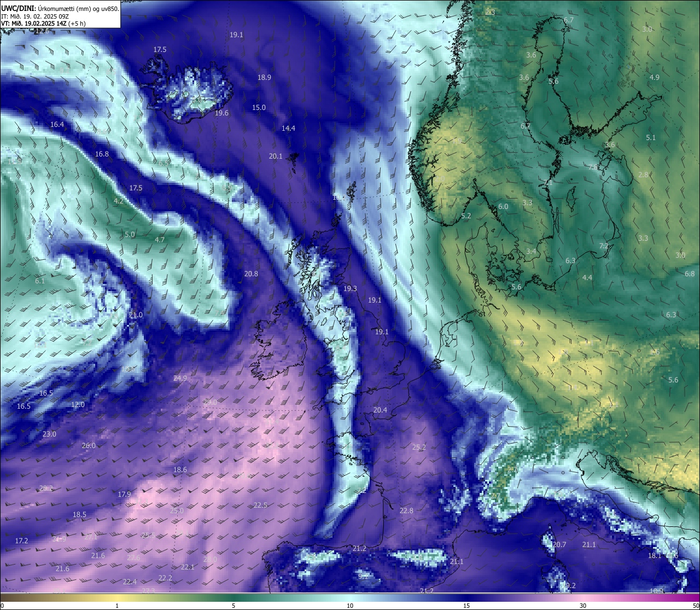Click the 18.5 value on the map
The image size is (700, 610).
79,515
